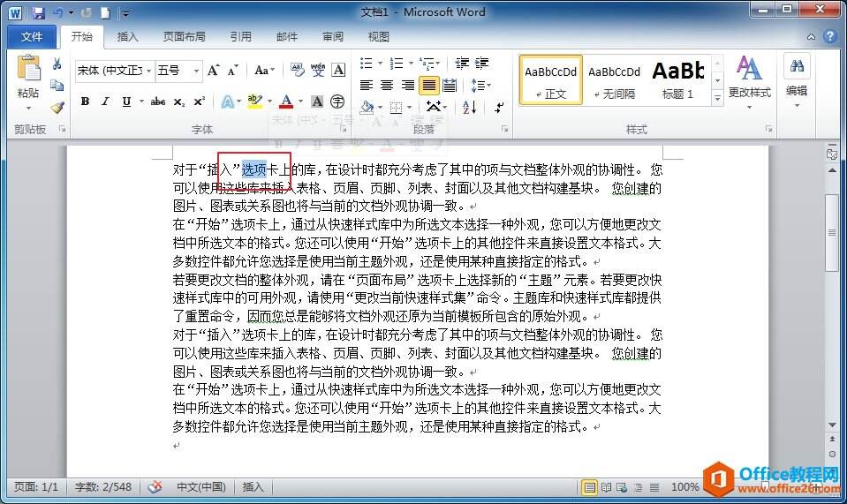Switch to the 插入 Insert tab
The width and height of the screenshot is (847, 504).
click(x=127, y=37)
